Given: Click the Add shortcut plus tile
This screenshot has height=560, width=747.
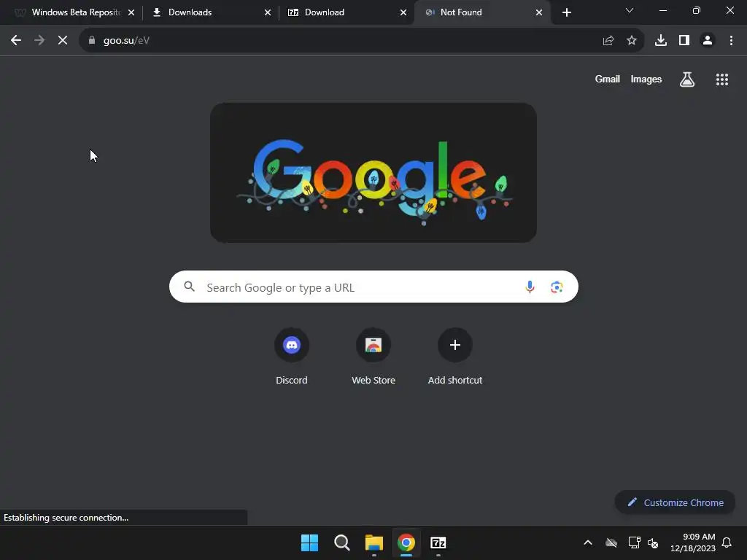Looking at the screenshot, I should pos(455,357).
